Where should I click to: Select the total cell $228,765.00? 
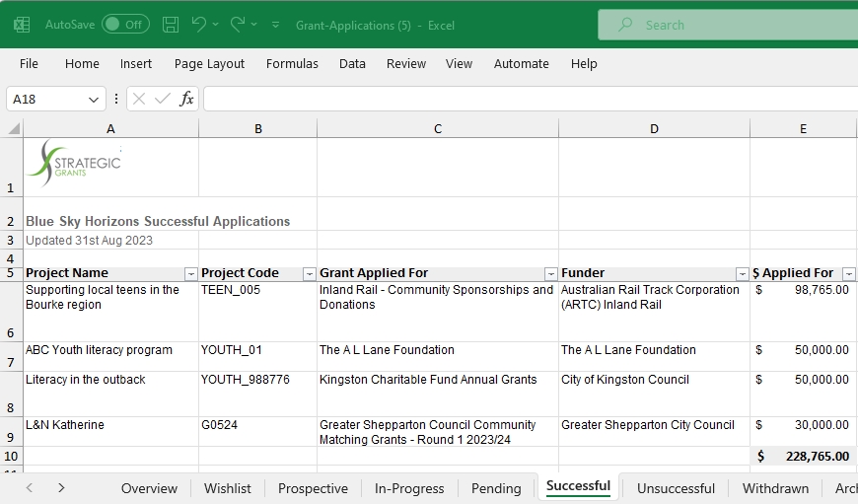(x=803, y=456)
